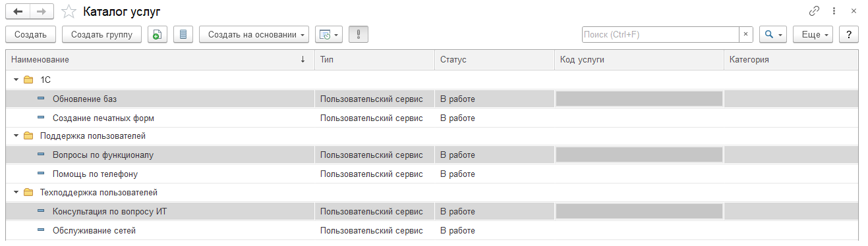
Task: Click the Создать button
Action: pyautogui.click(x=30, y=34)
